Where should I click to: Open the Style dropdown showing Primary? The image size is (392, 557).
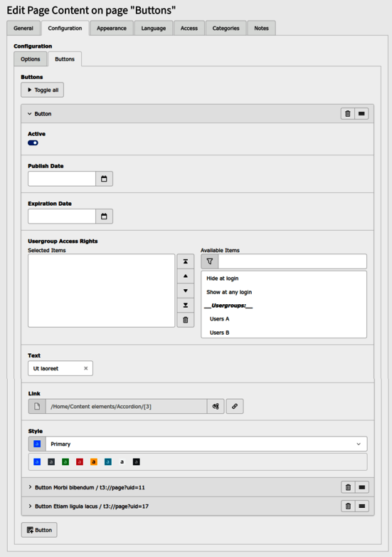[x=206, y=444]
